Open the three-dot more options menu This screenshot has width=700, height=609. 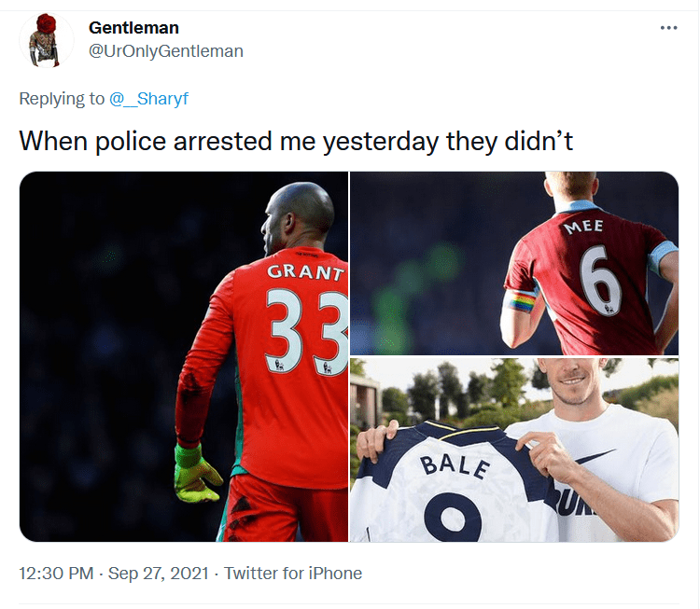pyautogui.click(x=668, y=28)
